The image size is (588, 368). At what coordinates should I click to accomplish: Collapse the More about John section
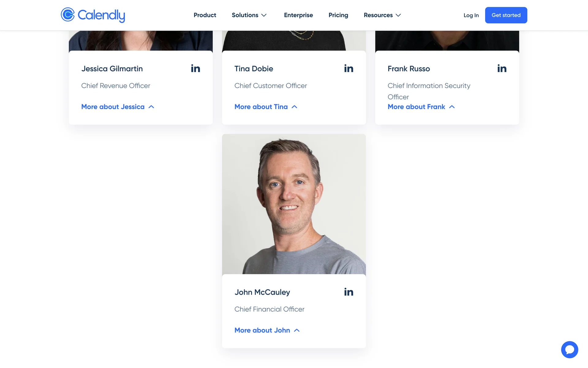tap(267, 330)
